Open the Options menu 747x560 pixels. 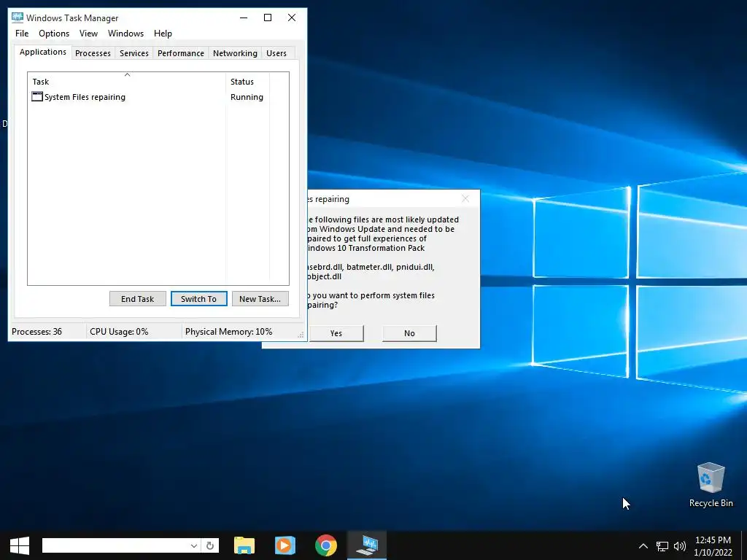[x=54, y=34]
